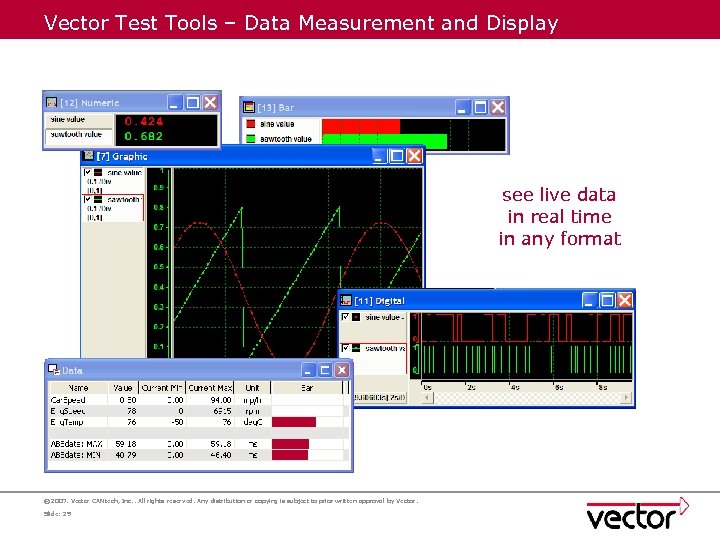Click the red sine value bar in Bar window
The height and width of the screenshot is (540, 720).
pyautogui.click(x=361, y=126)
